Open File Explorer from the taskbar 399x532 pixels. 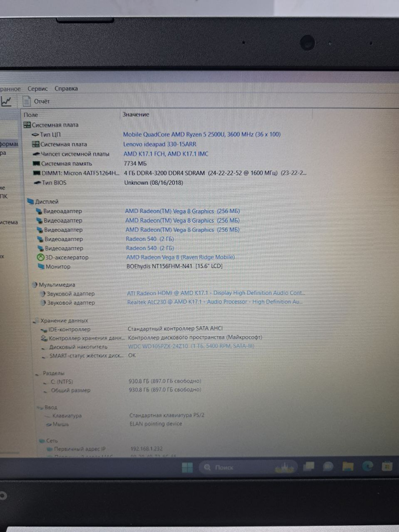(x=348, y=467)
